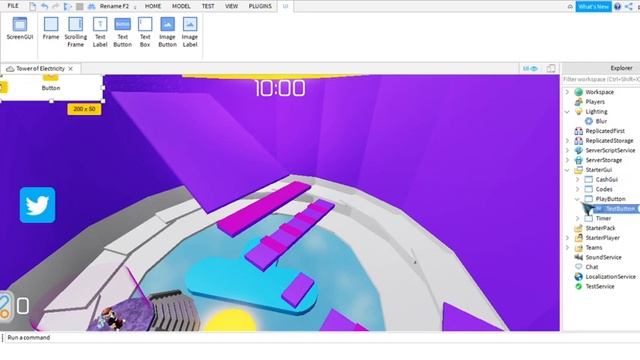640x360 pixels.
Task: Click the share icon at top right
Action: point(629,6)
